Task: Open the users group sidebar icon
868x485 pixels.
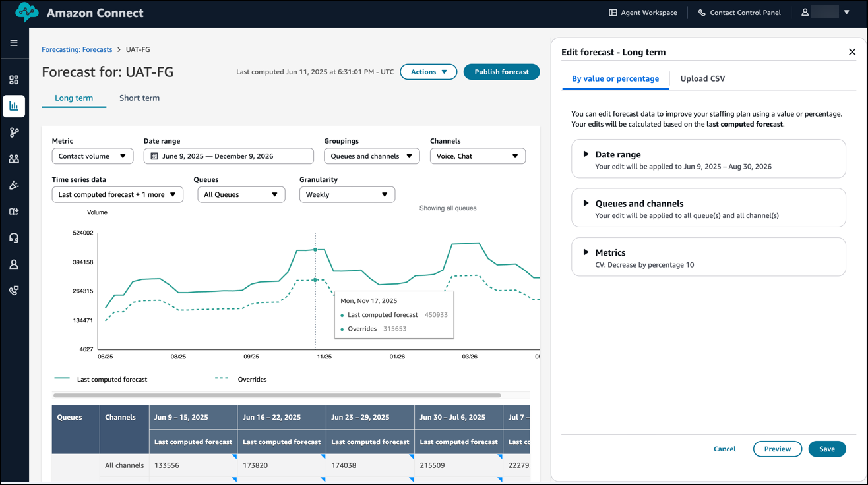Action: coord(14,159)
